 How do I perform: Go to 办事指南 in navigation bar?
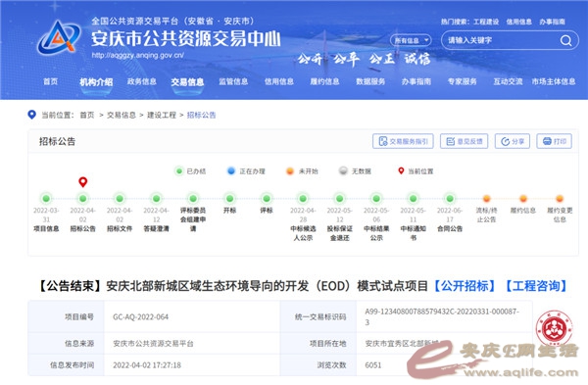(416, 81)
